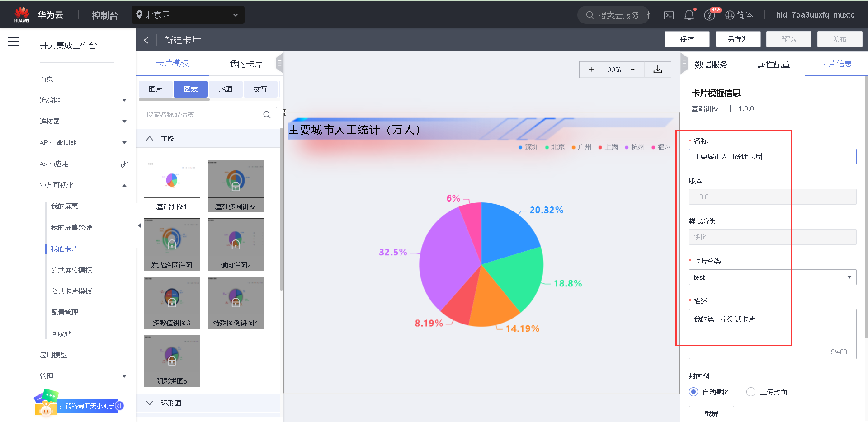The height and width of the screenshot is (422, 868).
Task: Expand the 连接器 menu
Action: [124, 122]
